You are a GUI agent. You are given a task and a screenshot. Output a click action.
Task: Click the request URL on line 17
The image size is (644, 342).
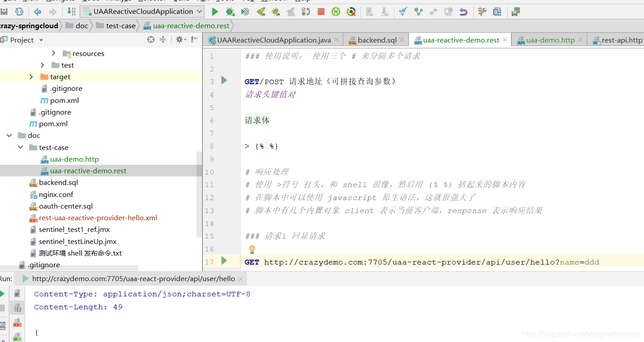click(x=431, y=262)
